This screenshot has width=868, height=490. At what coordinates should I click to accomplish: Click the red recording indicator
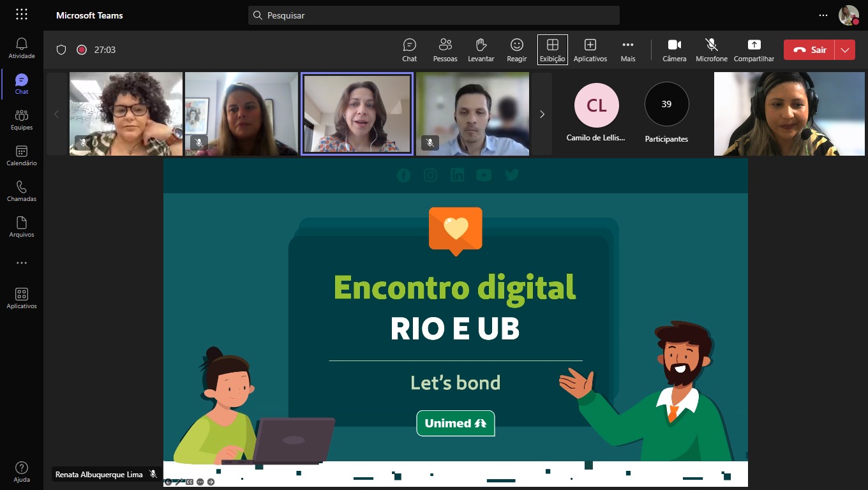(x=82, y=50)
